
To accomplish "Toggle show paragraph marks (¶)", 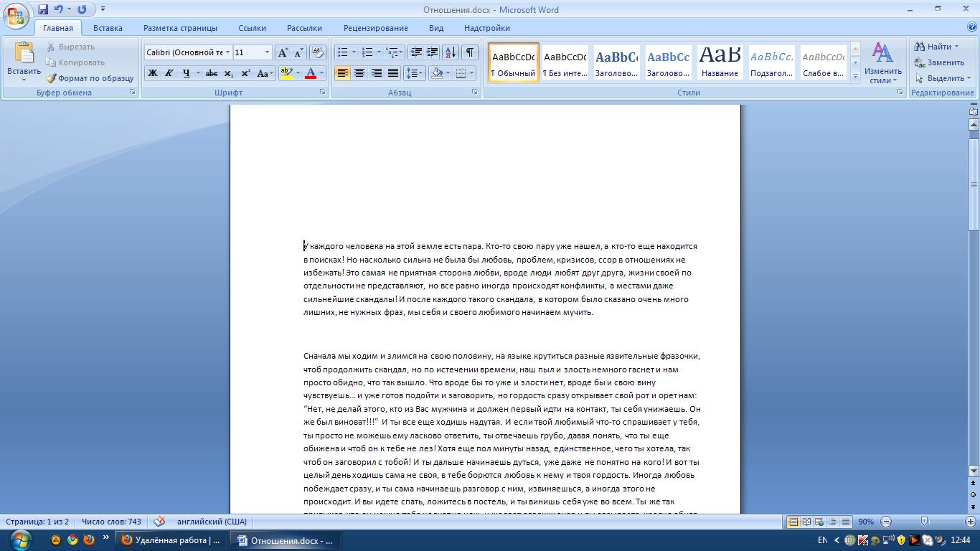I will pyautogui.click(x=469, y=52).
